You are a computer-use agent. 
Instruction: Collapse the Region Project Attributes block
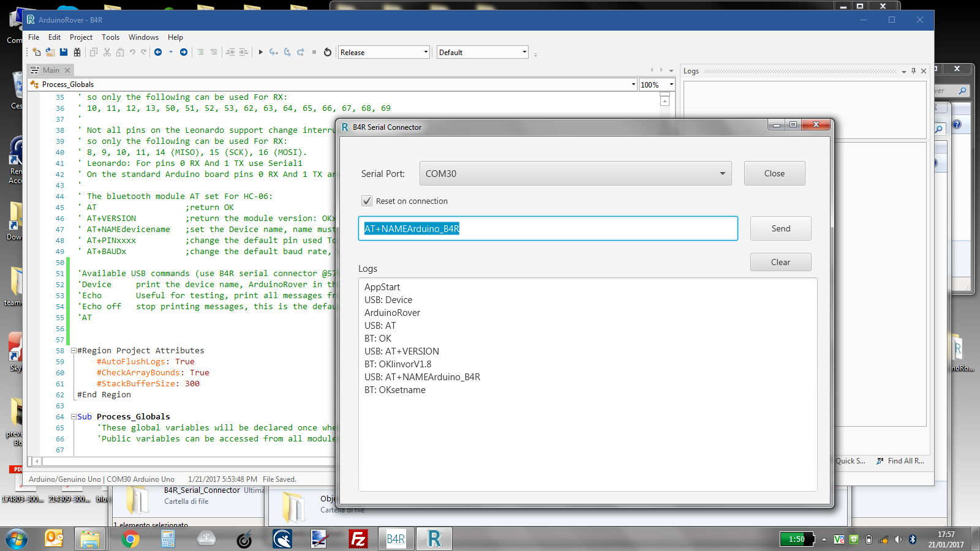click(x=73, y=351)
